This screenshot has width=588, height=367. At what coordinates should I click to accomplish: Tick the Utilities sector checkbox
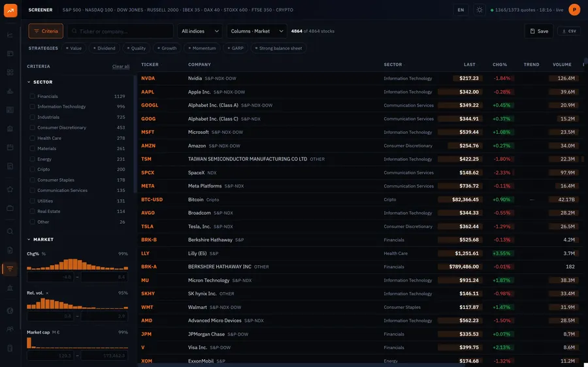(x=32, y=201)
